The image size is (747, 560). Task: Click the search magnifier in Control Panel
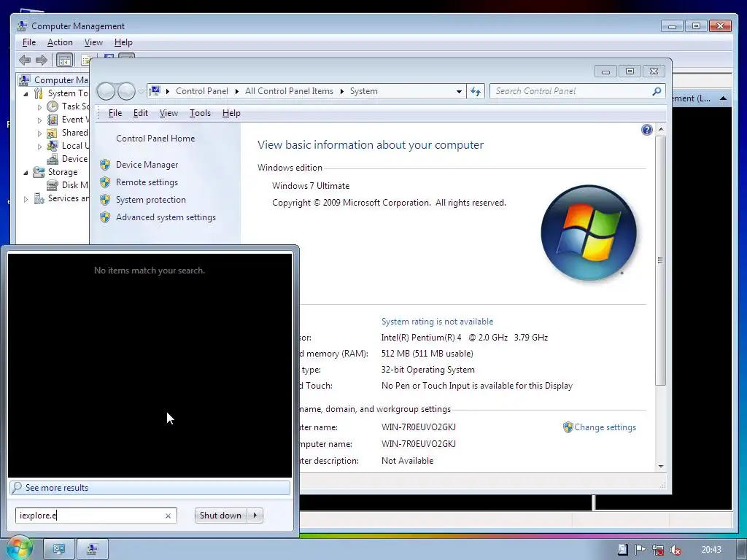pyautogui.click(x=657, y=91)
